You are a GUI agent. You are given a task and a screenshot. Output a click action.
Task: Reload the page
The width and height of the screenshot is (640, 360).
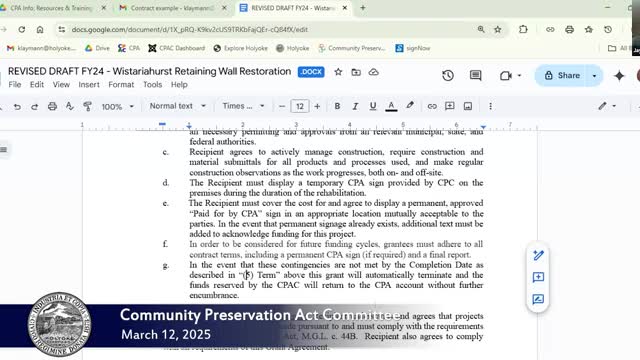22,29
